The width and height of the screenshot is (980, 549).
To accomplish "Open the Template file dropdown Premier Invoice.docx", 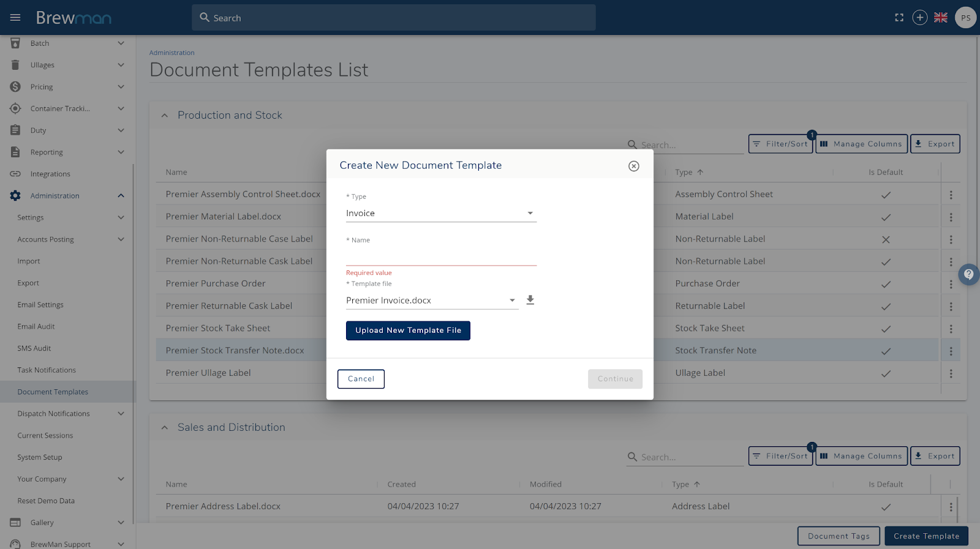I will click(x=432, y=300).
